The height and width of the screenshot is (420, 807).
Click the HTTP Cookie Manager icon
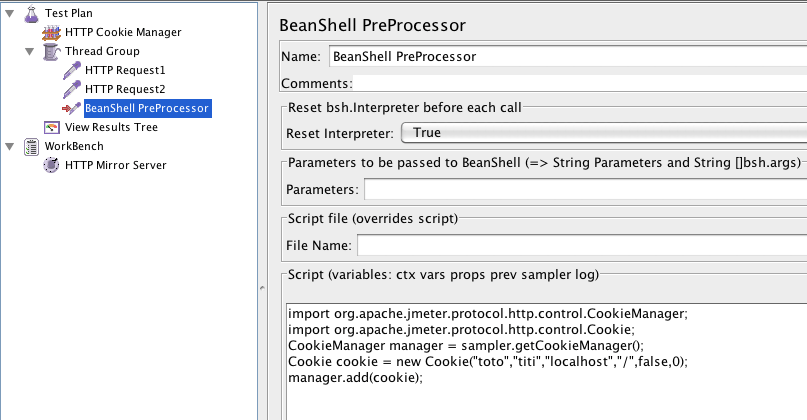click(x=50, y=32)
